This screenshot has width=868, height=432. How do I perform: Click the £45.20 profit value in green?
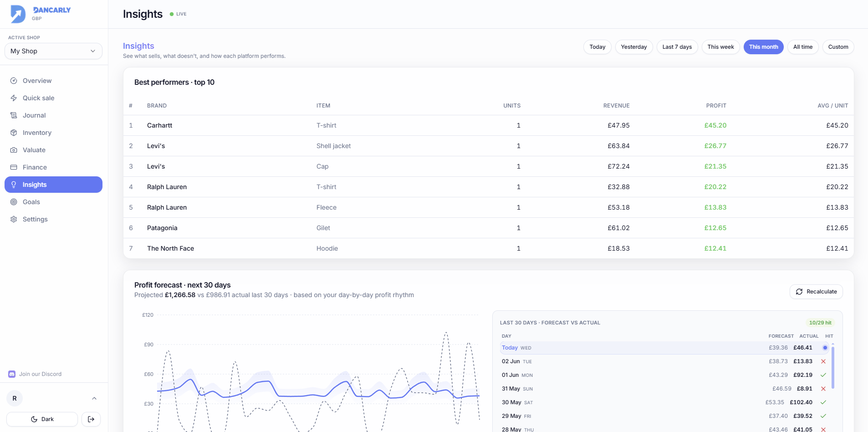tap(715, 125)
